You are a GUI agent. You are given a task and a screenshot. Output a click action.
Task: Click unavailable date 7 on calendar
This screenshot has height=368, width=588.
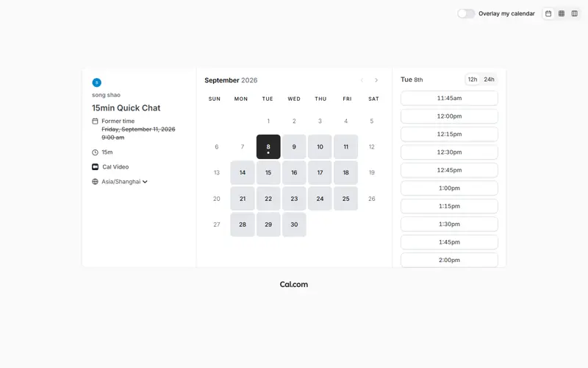243,146
